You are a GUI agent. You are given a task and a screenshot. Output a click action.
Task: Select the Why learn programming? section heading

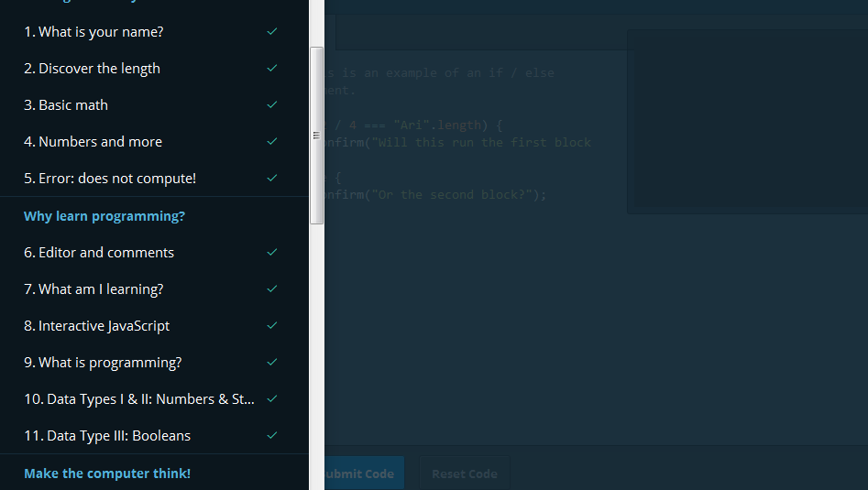click(x=104, y=216)
